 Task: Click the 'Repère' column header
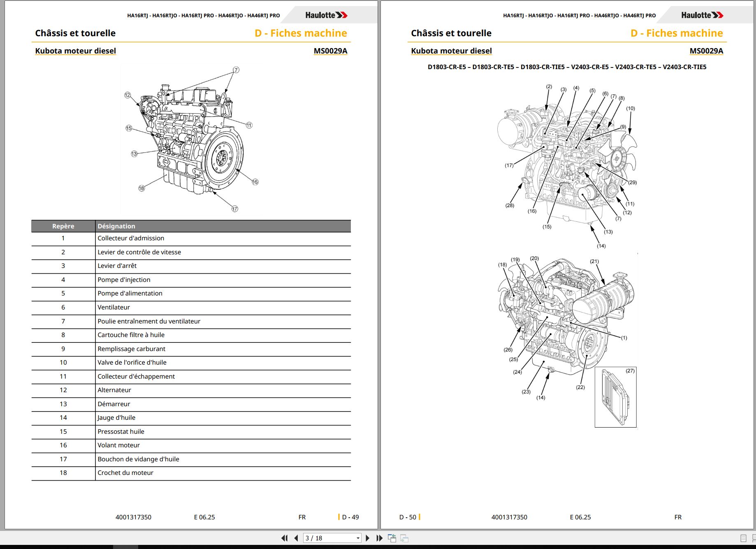(x=63, y=226)
